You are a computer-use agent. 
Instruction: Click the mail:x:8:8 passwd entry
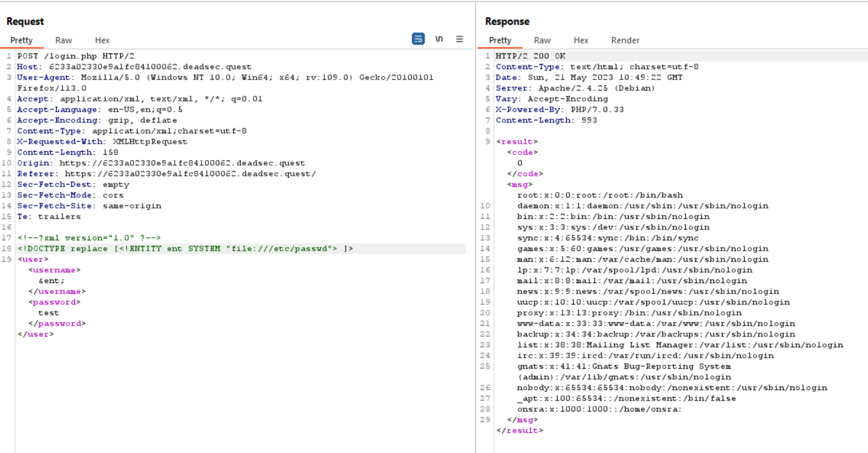(632, 281)
